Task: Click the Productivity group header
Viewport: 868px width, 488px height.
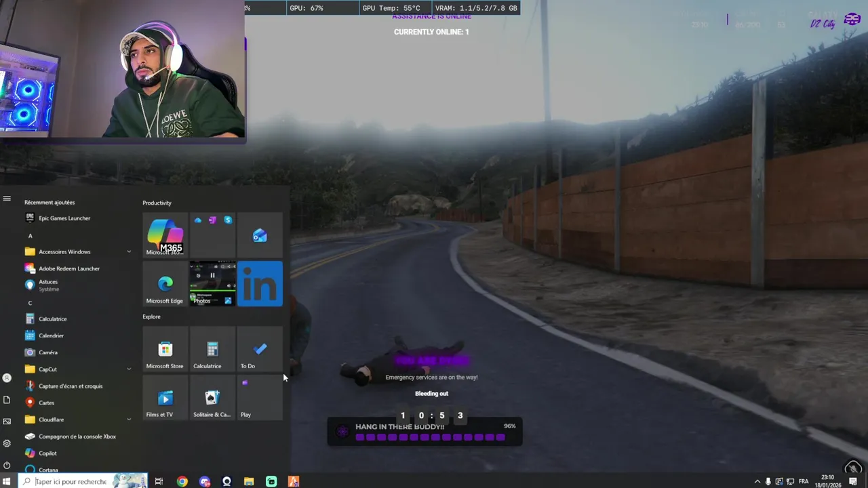Action: [157, 203]
